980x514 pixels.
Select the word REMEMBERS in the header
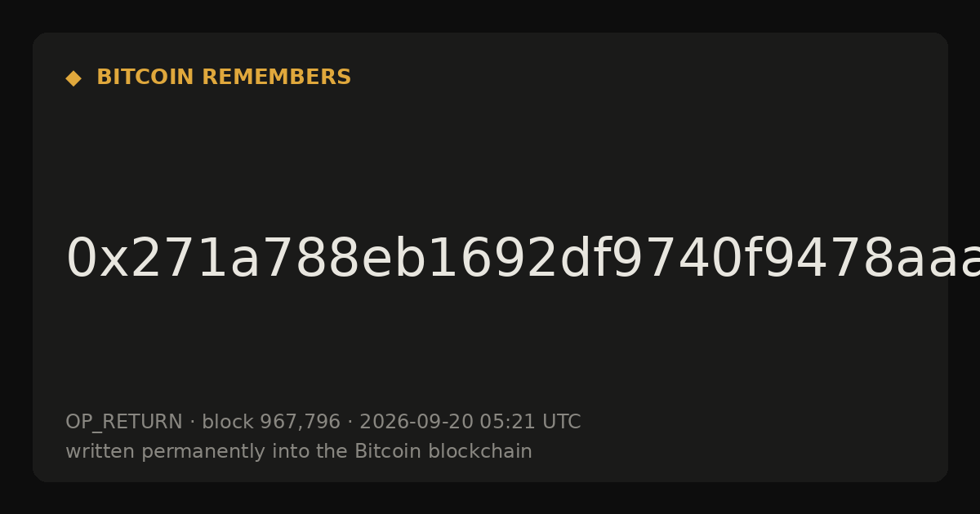point(277,78)
